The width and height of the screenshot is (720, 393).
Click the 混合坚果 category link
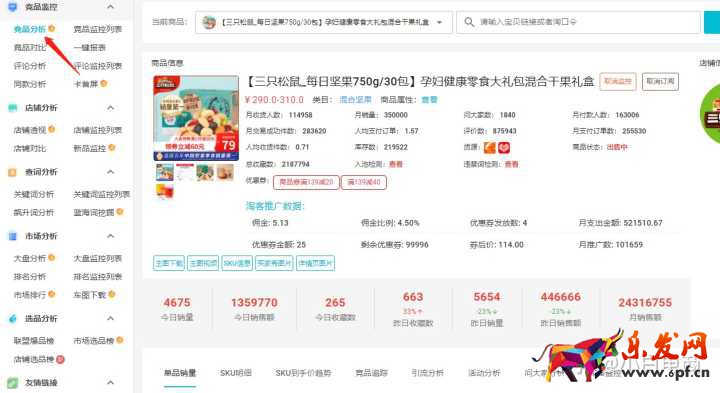[355, 100]
